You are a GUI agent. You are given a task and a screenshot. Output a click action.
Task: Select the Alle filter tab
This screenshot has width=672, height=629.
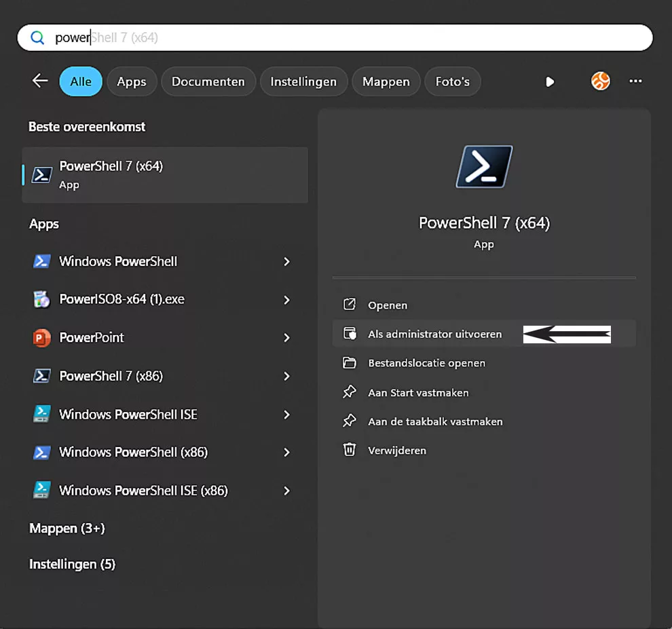81,81
